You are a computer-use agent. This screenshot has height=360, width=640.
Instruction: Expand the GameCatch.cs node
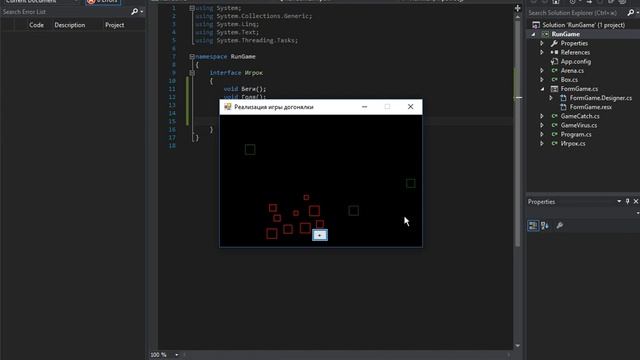click(x=542, y=116)
